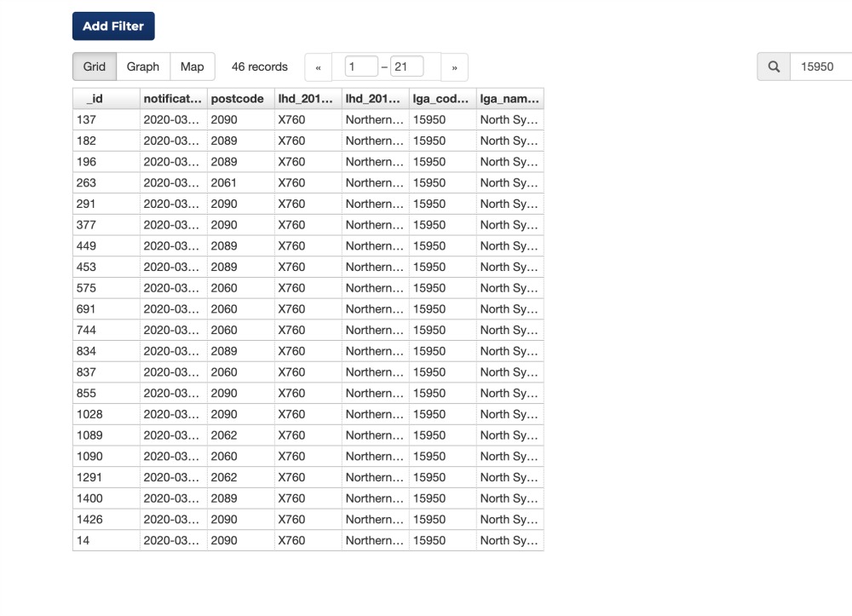The image size is (852, 616).
Task: Click _id cell 834
Action: point(106,352)
